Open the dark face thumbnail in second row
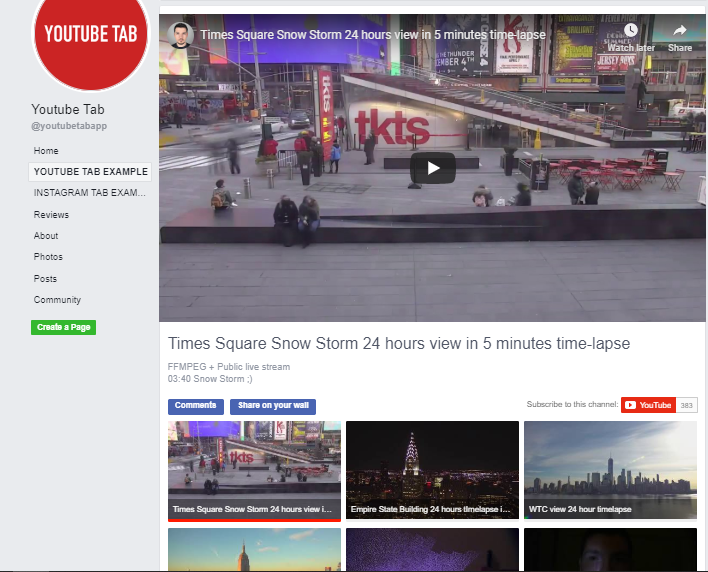Image resolution: width=708 pixels, height=572 pixels. pyautogui.click(x=610, y=549)
